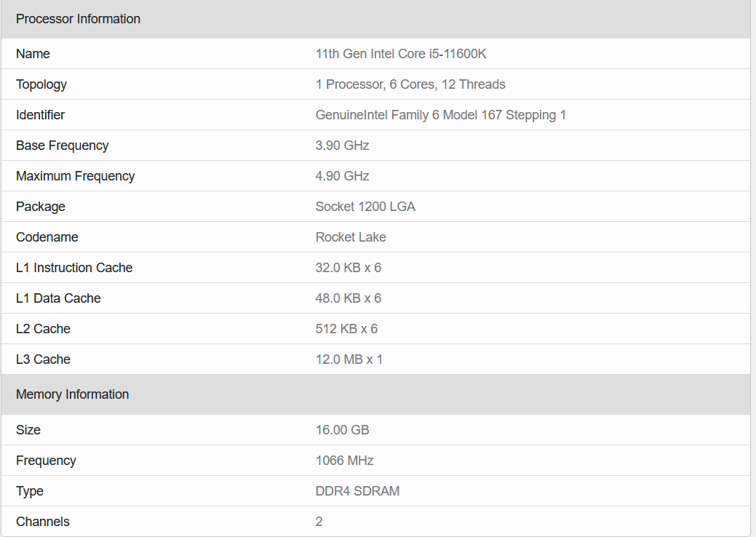Select the '3.90 GHz' value
The width and height of the screenshot is (756, 537).
pyautogui.click(x=342, y=145)
